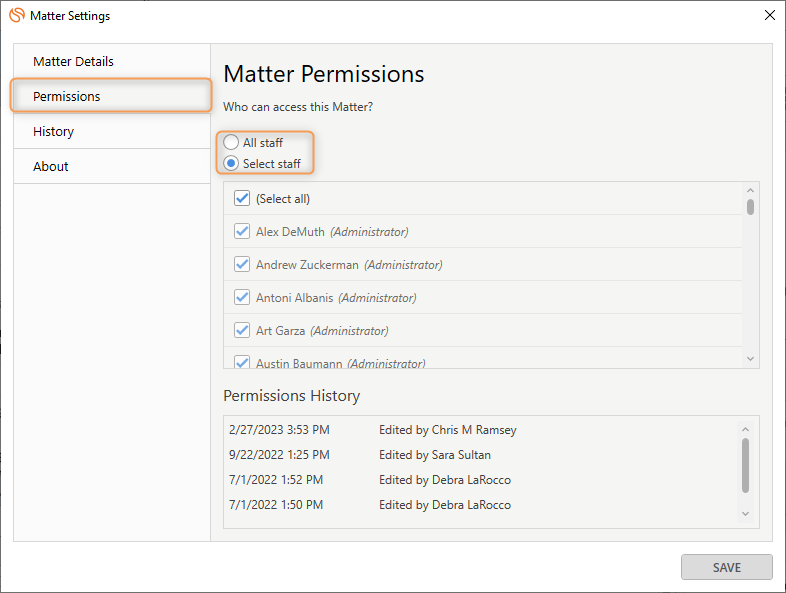786x593 pixels.
Task: Toggle the (Select all) checkbox
Action: click(242, 199)
